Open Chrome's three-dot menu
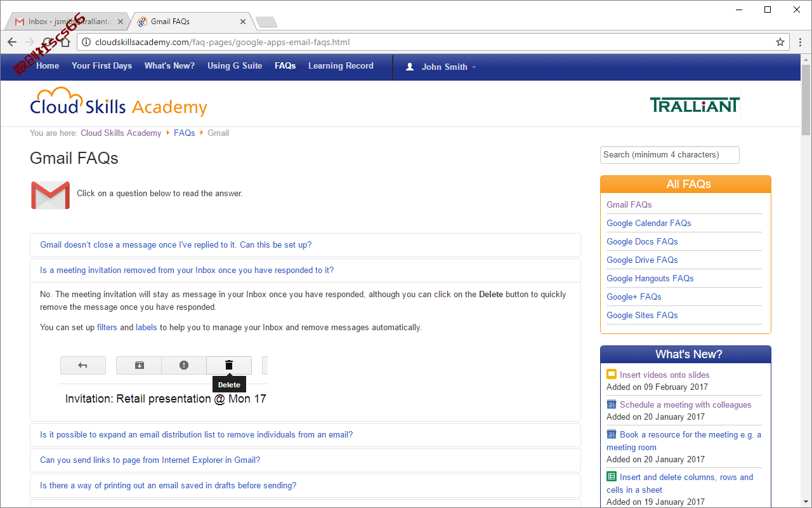812x508 pixels. coord(800,43)
